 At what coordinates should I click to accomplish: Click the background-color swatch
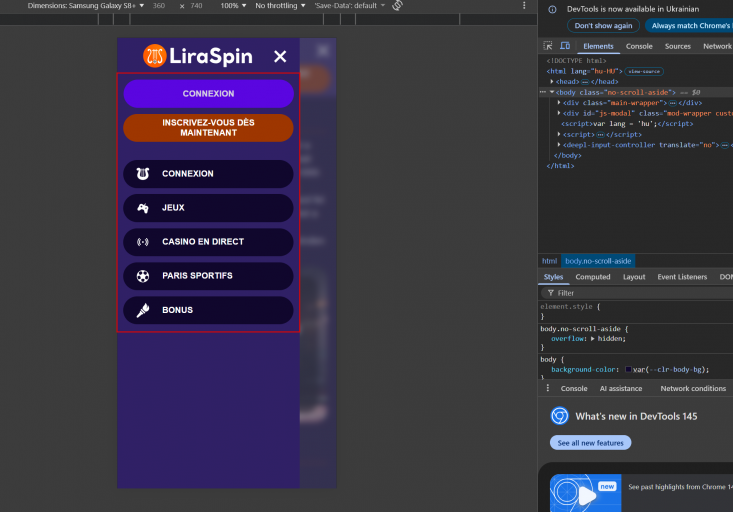pyautogui.click(x=628, y=370)
